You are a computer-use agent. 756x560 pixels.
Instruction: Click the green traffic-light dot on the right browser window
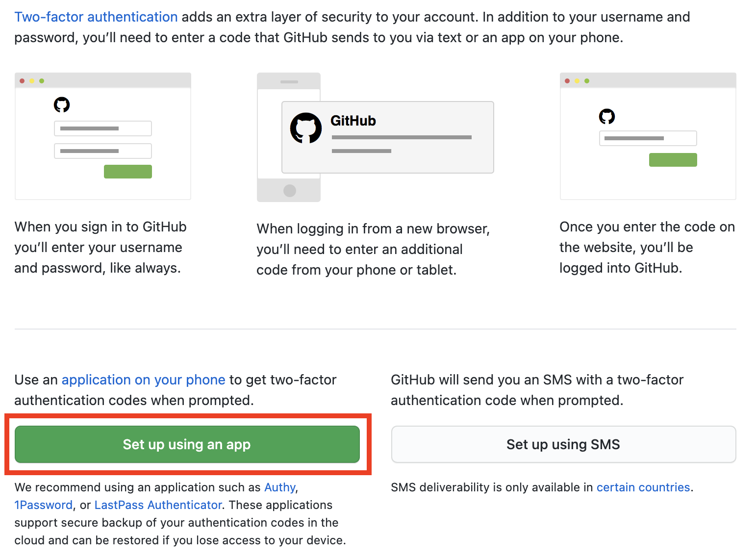[x=587, y=80]
